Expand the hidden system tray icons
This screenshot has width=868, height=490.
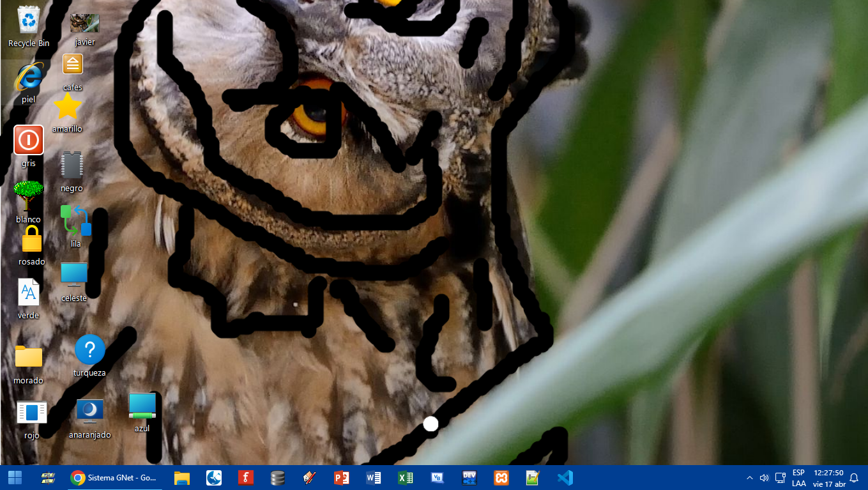[750, 478]
